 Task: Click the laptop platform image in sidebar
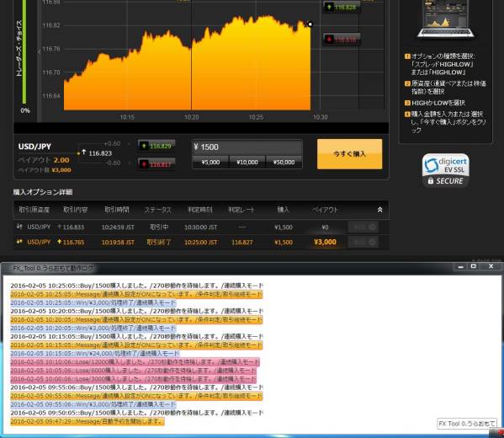click(x=445, y=19)
